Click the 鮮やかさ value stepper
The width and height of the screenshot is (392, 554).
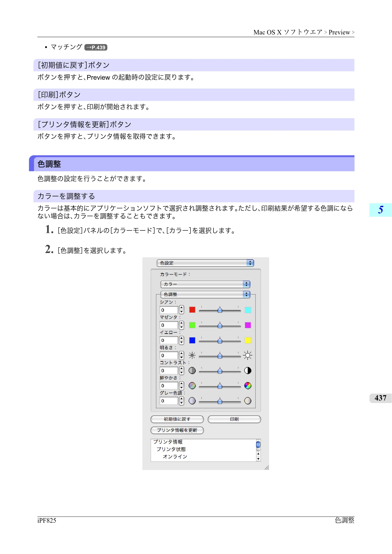pyautogui.click(x=182, y=386)
